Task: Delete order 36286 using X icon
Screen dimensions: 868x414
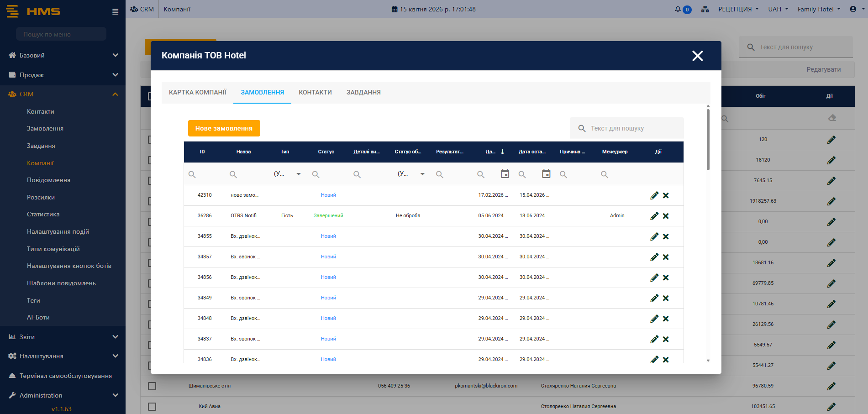Action: point(666,216)
